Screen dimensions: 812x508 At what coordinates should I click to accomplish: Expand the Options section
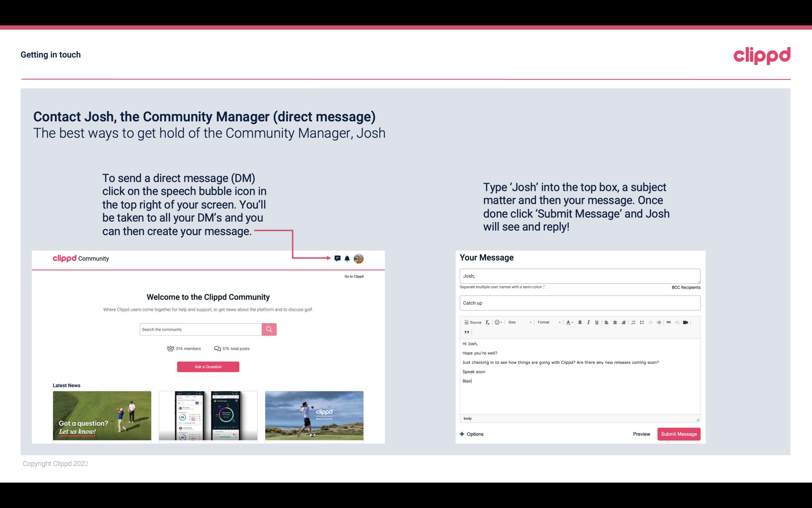[472, 434]
